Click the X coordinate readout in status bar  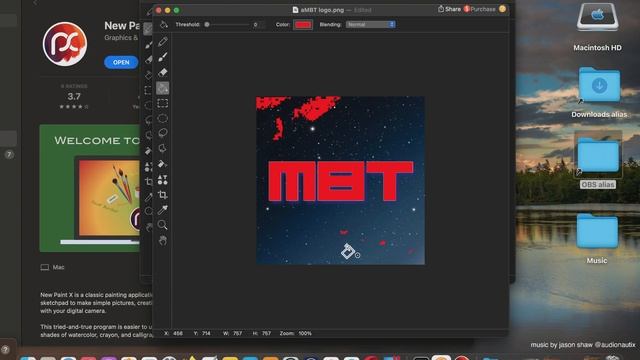pyautogui.click(x=173, y=333)
